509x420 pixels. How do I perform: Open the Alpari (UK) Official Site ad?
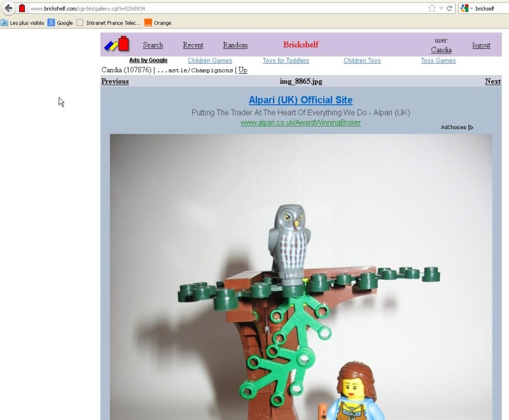(299, 100)
